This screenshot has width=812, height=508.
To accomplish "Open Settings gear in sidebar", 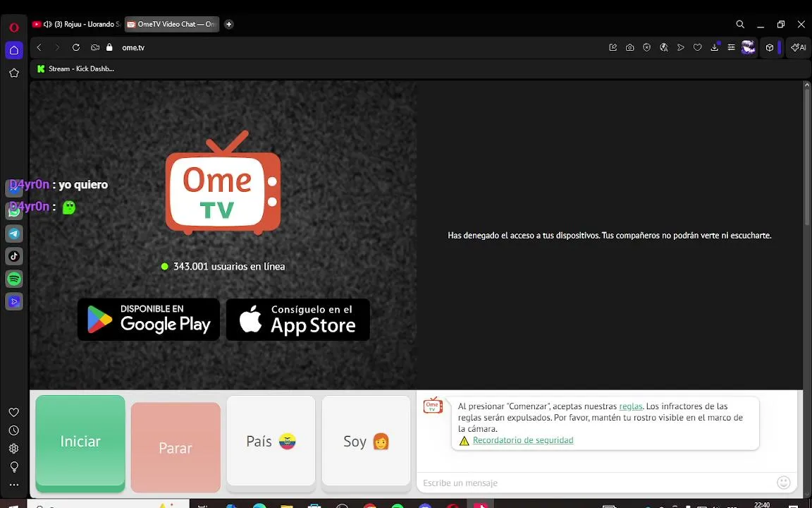I will (x=14, y=449).
